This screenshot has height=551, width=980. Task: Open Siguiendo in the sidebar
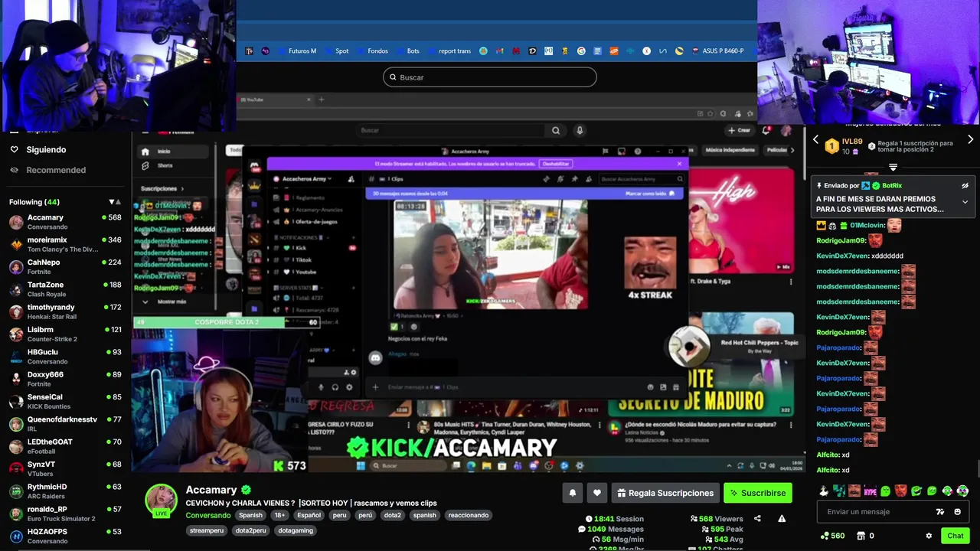click(46, 150)
